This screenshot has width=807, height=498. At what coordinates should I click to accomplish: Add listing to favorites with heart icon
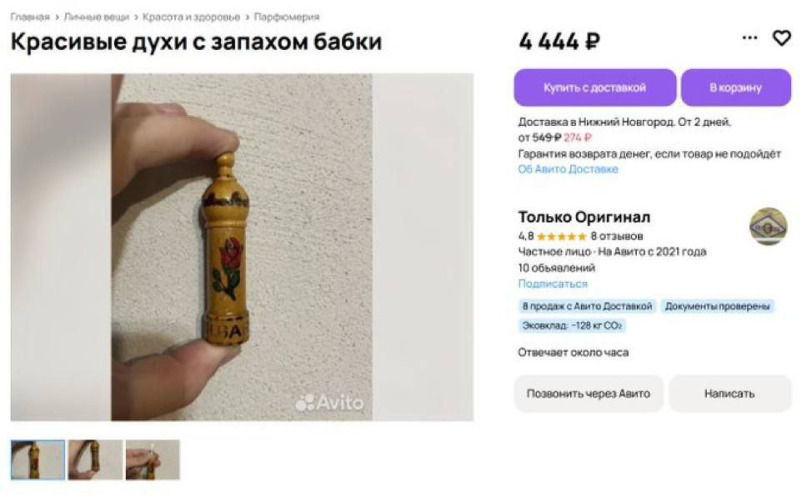click(781, 38)
